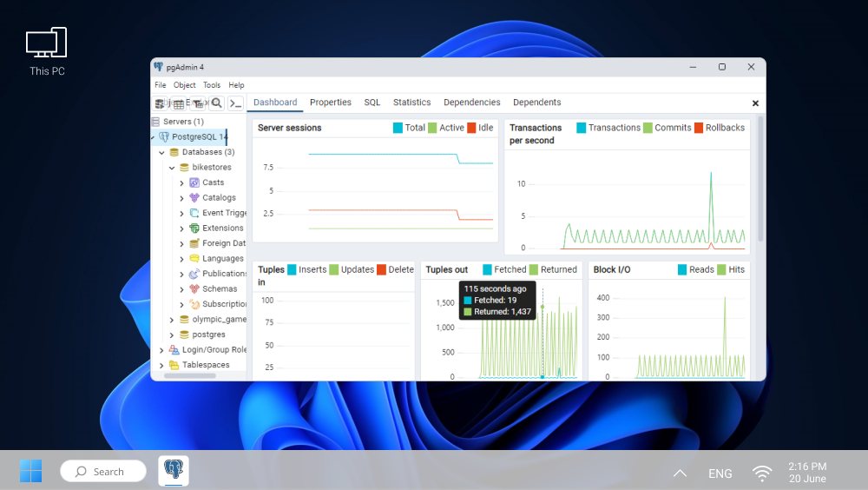Switch to the Dependencies tab
The height and width of the screenshot is (490, 868).
pos(471,102)
